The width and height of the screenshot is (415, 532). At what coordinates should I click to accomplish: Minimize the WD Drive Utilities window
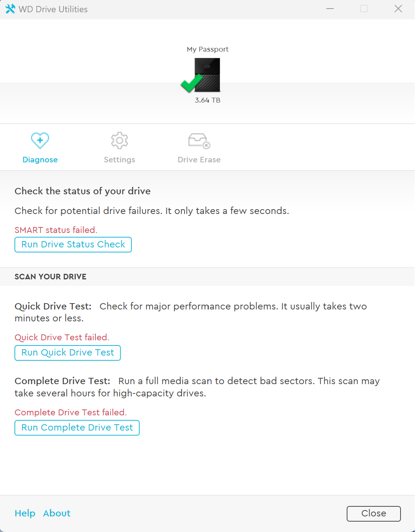coord(330,9)
